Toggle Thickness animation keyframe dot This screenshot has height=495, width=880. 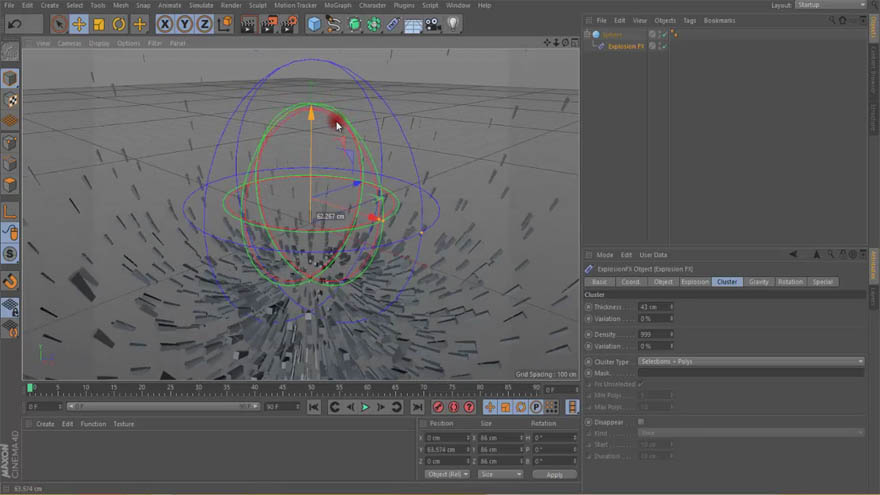[588, 307]
